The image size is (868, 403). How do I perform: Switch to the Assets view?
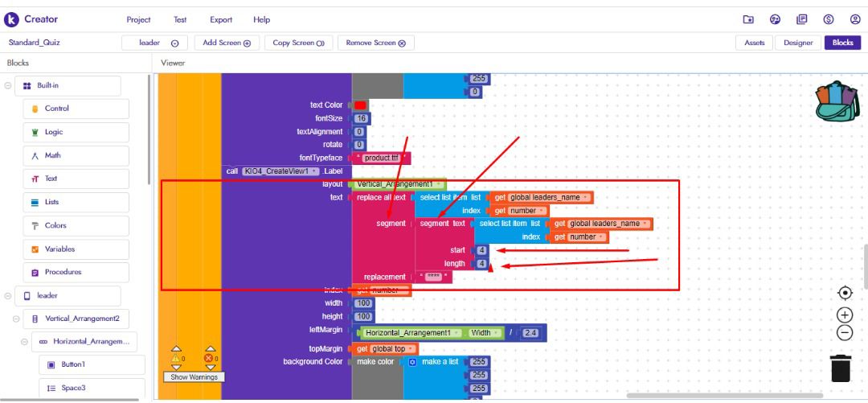click(x=754, y=43)
